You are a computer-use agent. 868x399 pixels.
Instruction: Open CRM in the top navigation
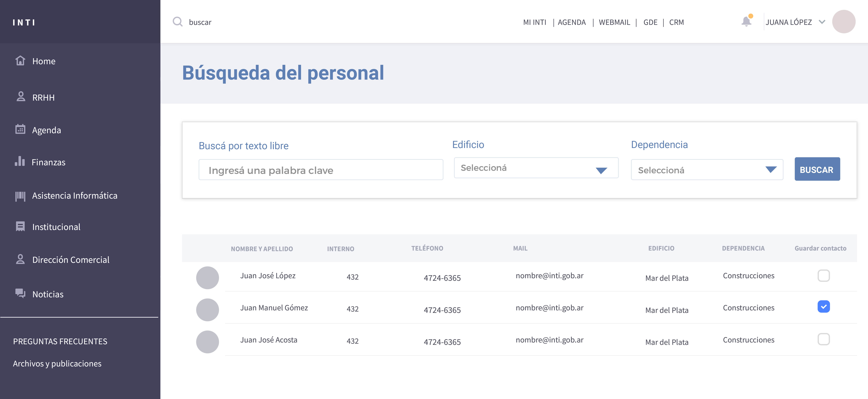tap(676, 22)
